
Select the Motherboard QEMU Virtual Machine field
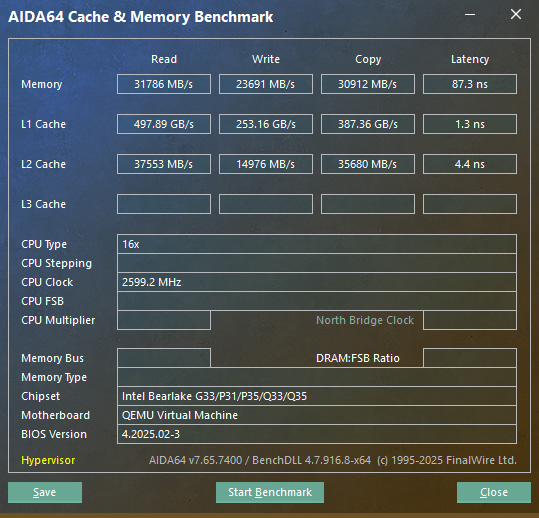317,415
